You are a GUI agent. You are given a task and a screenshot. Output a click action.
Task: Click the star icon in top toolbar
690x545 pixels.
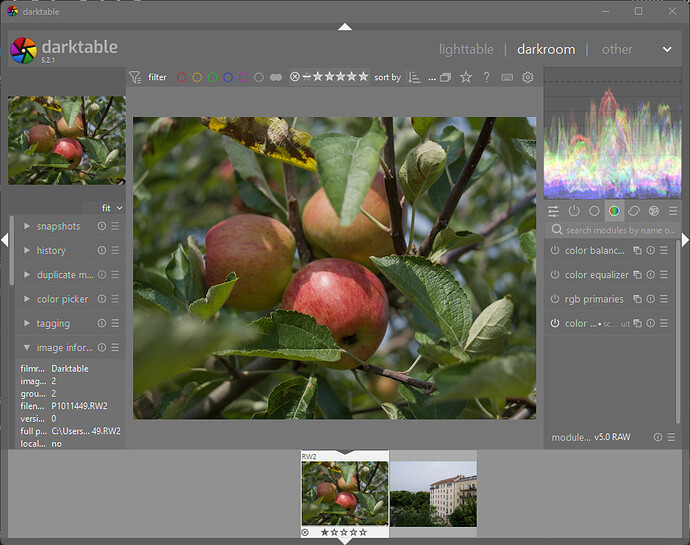point(466,77)
